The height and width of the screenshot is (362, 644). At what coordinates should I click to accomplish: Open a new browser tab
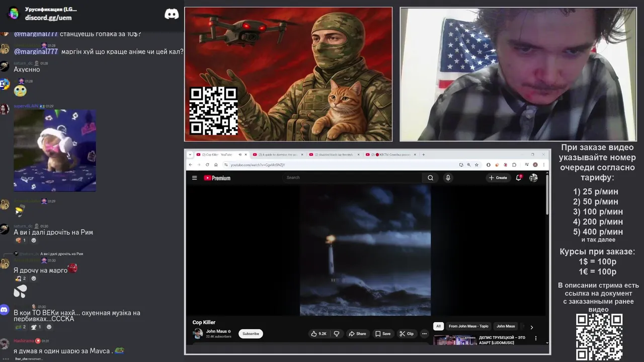[x=424, y=155]
